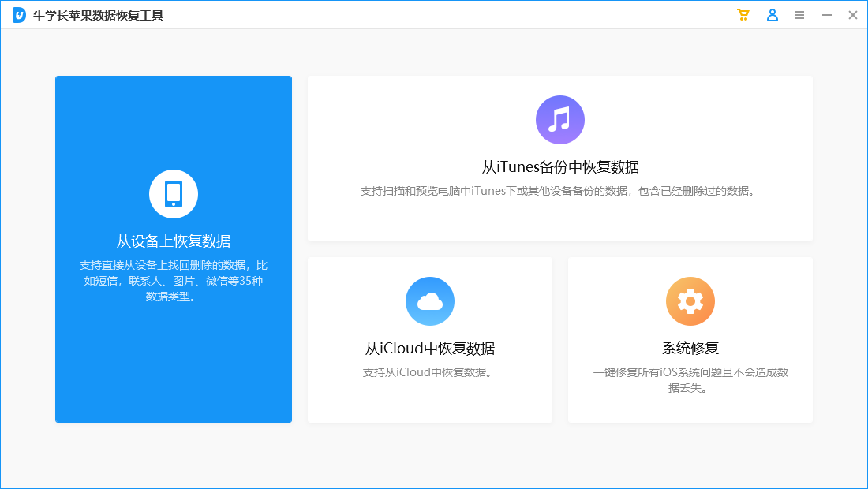Open the menu to find settings
868x489 pixels.
799,14
